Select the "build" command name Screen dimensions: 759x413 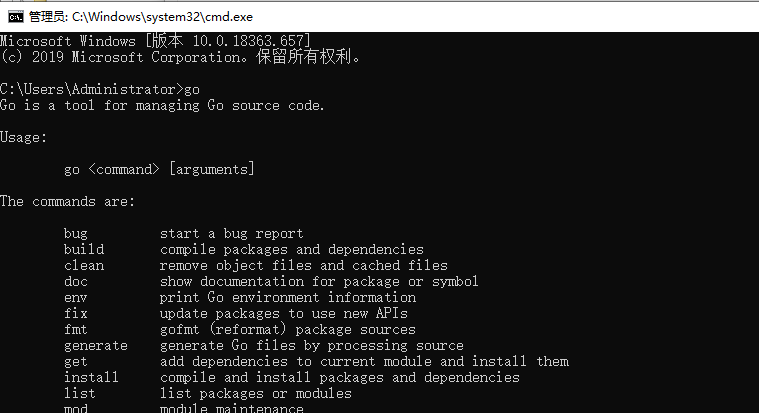[84, 249]
